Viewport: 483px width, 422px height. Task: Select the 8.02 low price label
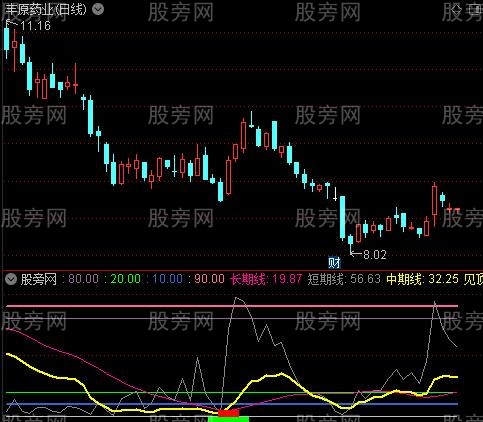[x=375, y=255]
